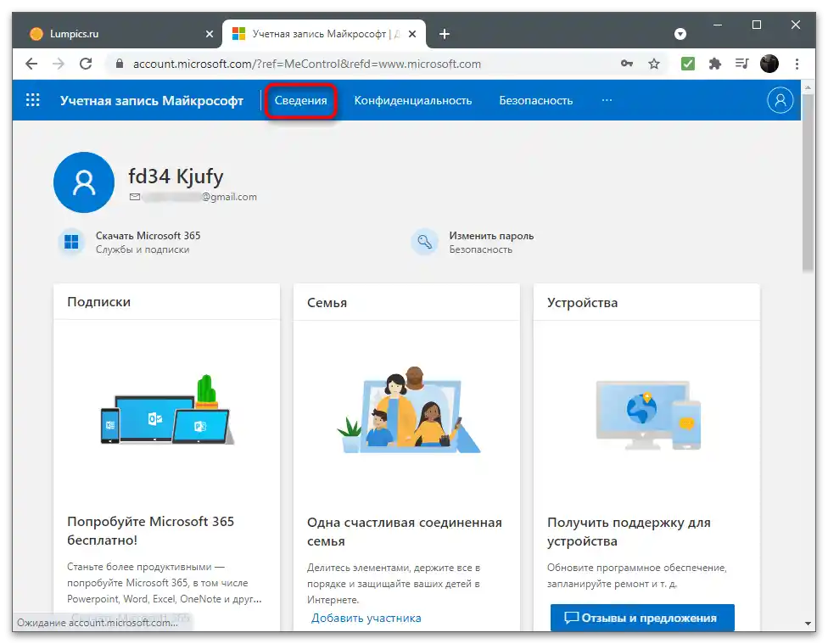Click the Получить поддержку для устройства heading

click(x=629, y=531)
